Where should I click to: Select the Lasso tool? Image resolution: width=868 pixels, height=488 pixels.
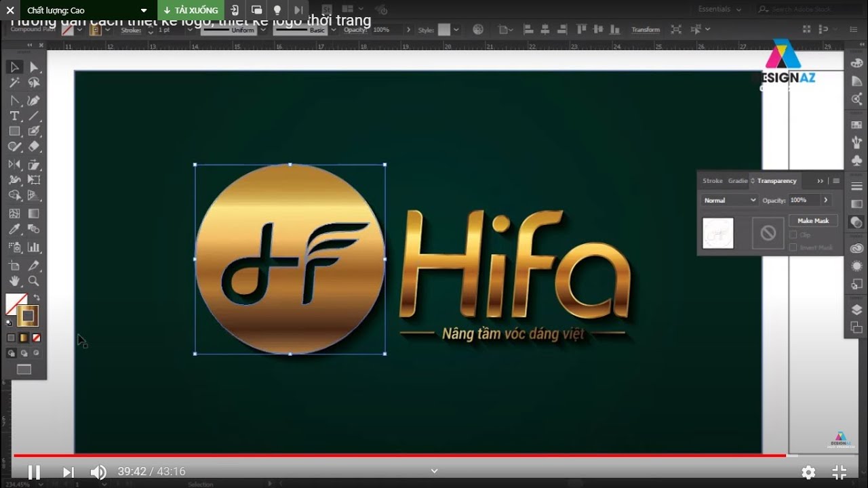point(33,83)
